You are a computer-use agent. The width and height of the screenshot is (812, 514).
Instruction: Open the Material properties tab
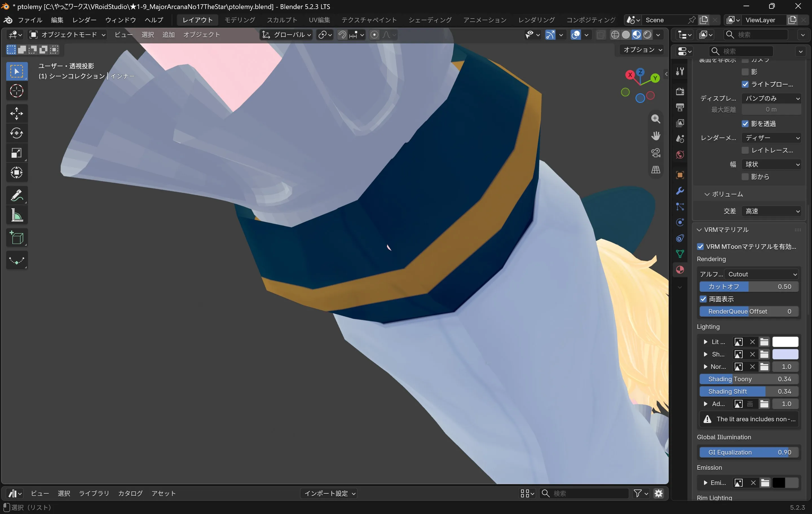[680, 270]
